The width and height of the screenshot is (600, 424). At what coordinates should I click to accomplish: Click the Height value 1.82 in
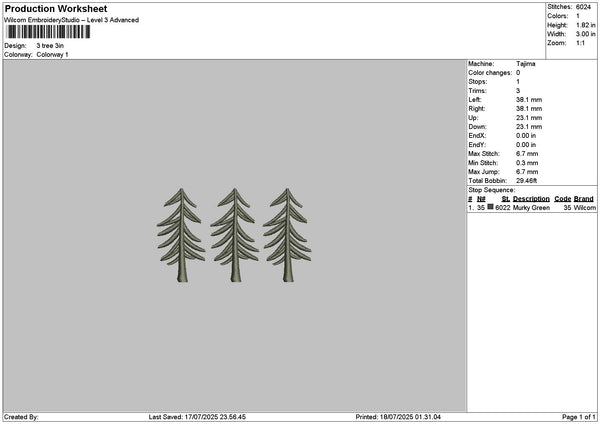point(585,25)
